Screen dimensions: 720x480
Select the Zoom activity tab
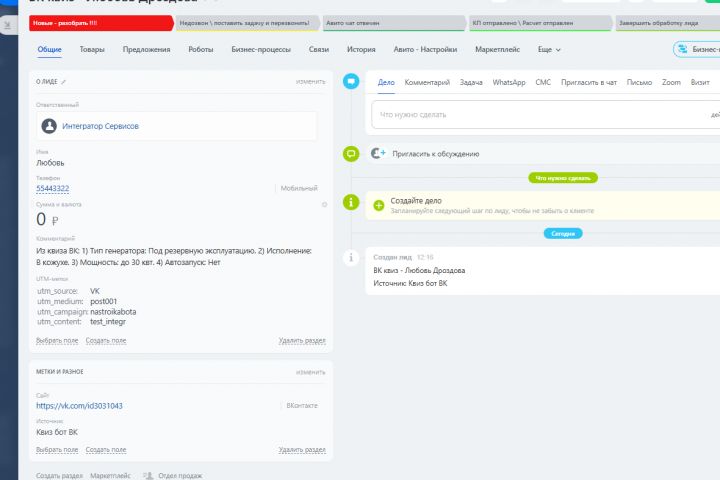pos(671,82)
